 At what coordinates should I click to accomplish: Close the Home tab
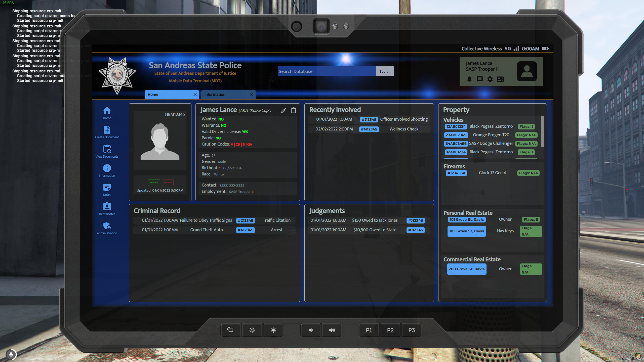195,95
